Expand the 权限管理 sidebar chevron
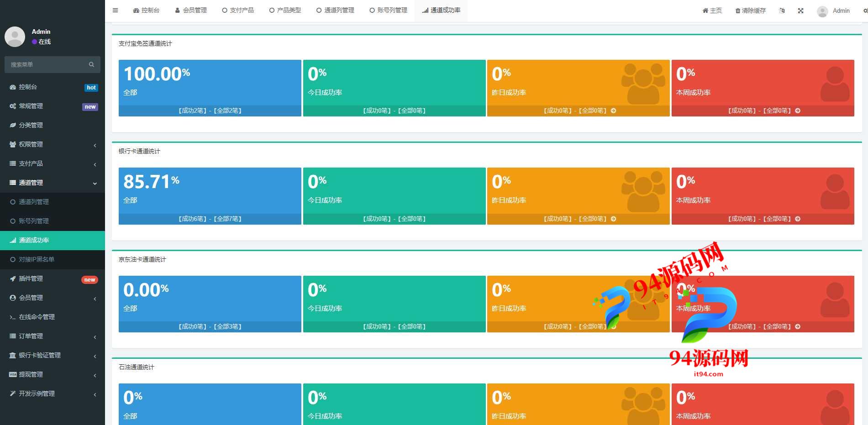The width and height of the screenshot is (868, 425). pyautogui.click(x=95, y=145)
